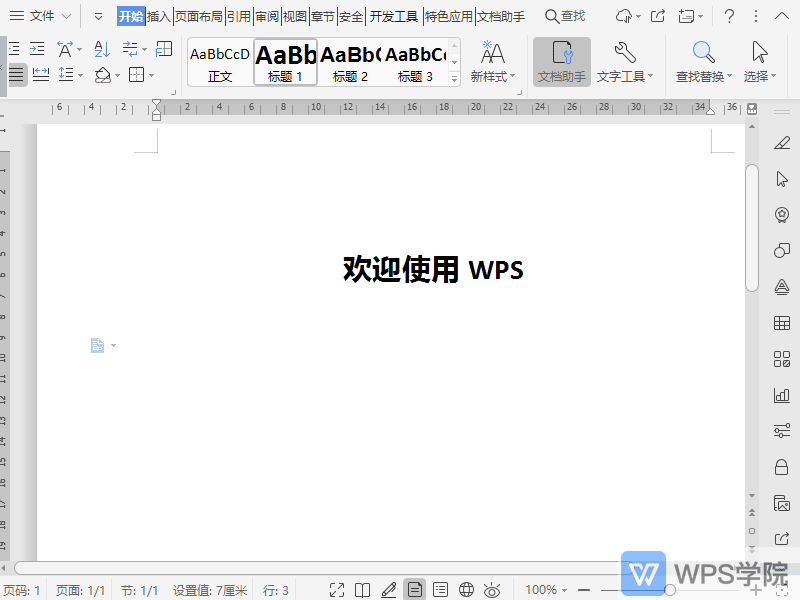Toggle the distributed alignment icon
Viewport: 800px width, 600px height.
pos(40,75)
